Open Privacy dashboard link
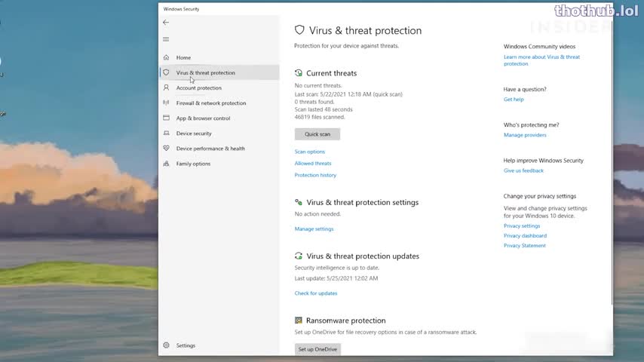644x362 pixels. coord(525,235)
